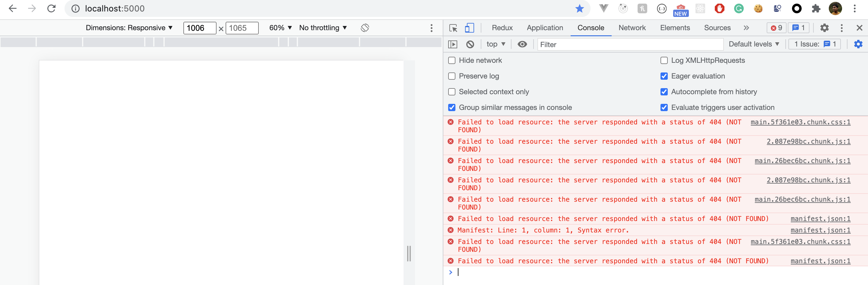Open the Elements tab
The image size is (868, 285).
(x=675, y=28)
